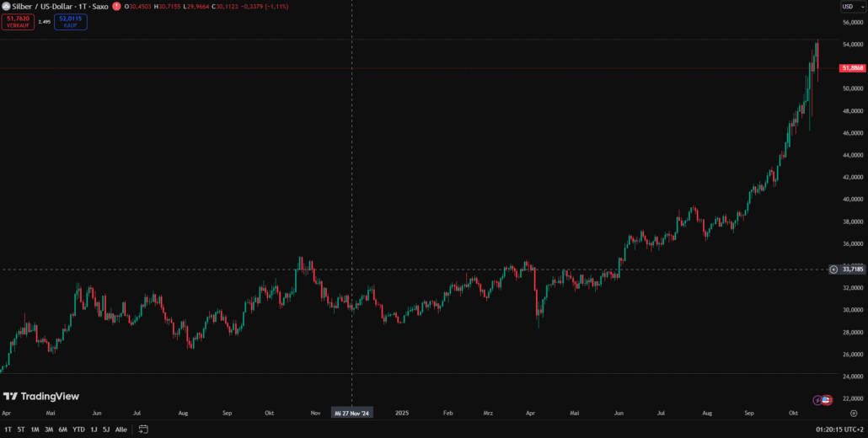The width and height of the screenshot is (868, 438).
Task: Click the plus icon at price 33,7185
Action: (x=833, y=270)
